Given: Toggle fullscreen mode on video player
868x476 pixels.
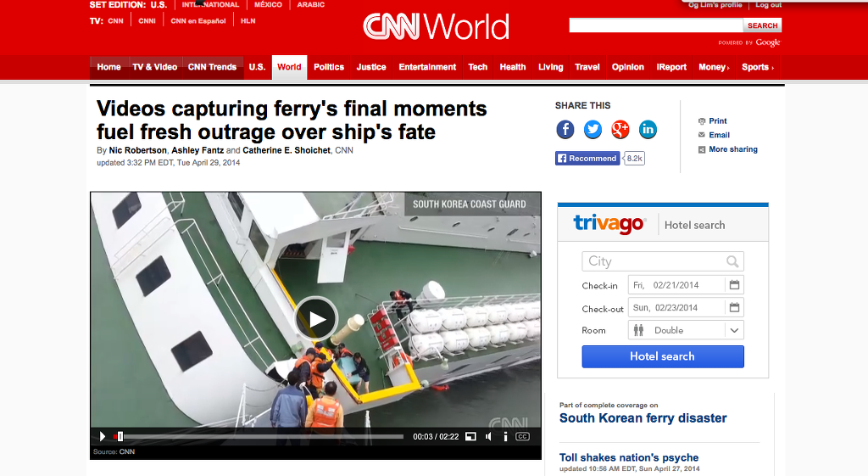Looking at the screenshot, I should click(x=470, y=437).
